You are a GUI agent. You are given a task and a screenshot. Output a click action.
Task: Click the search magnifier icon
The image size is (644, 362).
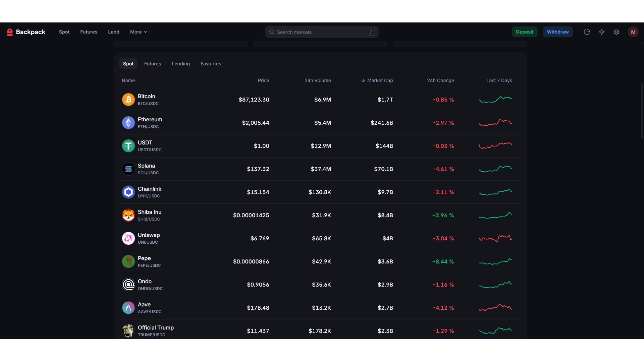(272, 32)
